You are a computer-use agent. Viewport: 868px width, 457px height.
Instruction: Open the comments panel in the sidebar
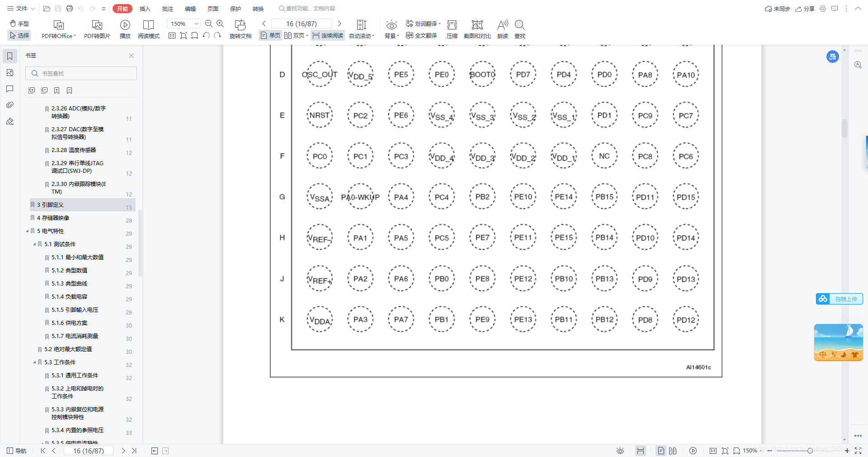pyautogui.click(x=10, y=89)
